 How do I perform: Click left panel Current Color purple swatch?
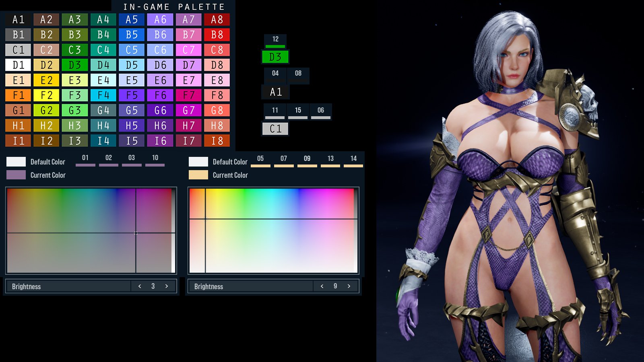point(16,175)
